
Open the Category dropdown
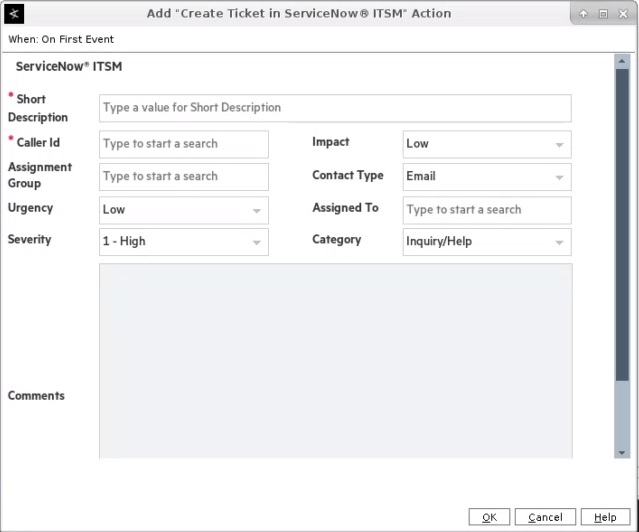pos(486,242)
